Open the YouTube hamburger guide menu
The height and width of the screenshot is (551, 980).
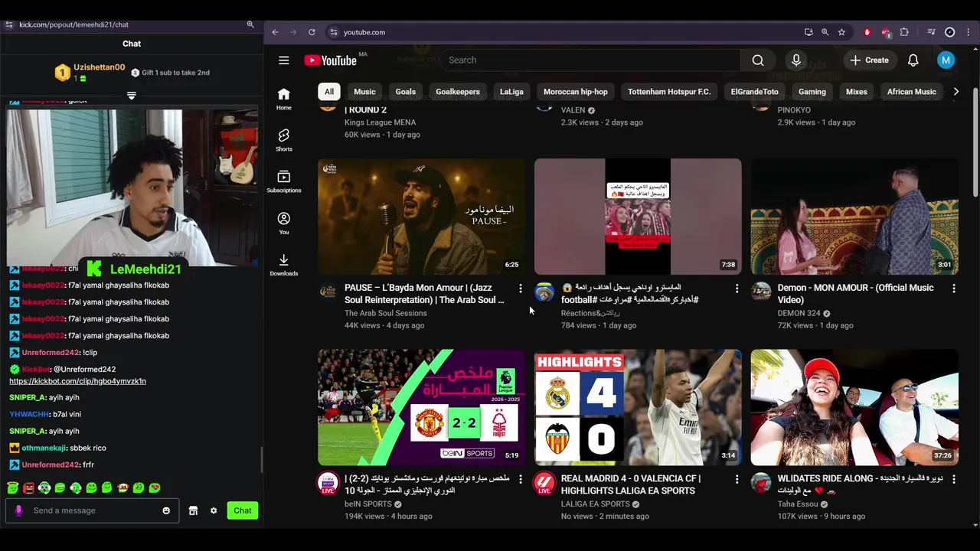click(284, 60)
